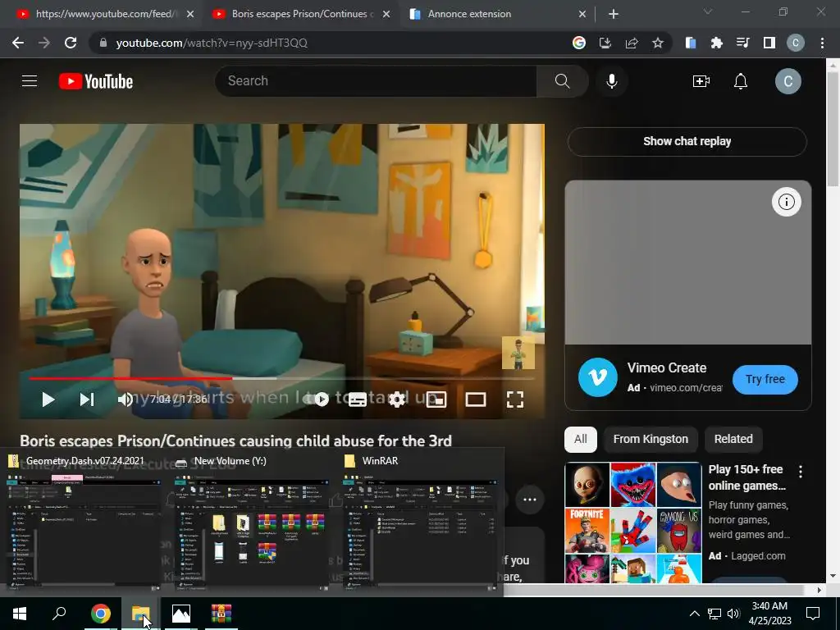Enable the miniplayer
840x630 pixels.
tap(436, 399)
